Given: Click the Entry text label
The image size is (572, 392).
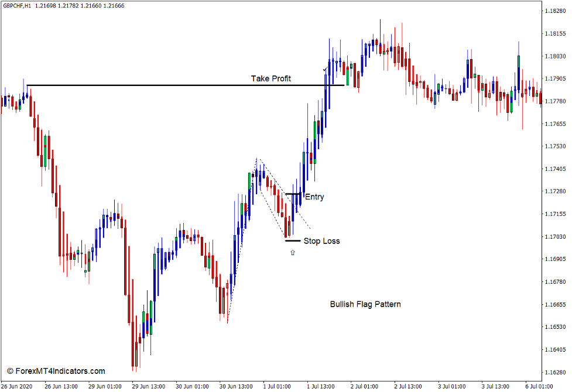Looking at the screenshot, I should 314,197.
